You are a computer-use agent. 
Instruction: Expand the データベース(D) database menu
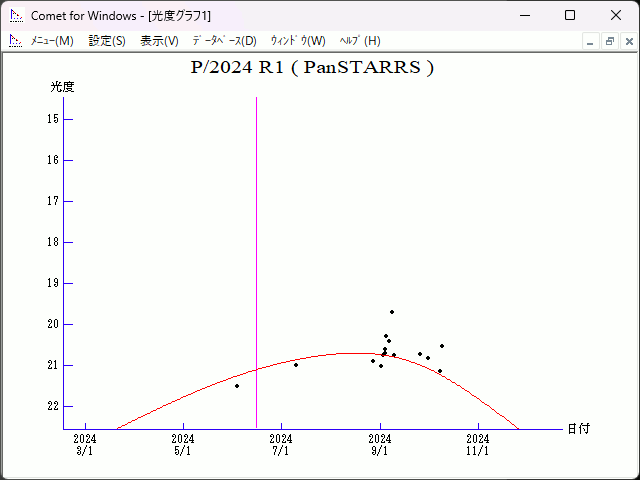click(224, 41)
